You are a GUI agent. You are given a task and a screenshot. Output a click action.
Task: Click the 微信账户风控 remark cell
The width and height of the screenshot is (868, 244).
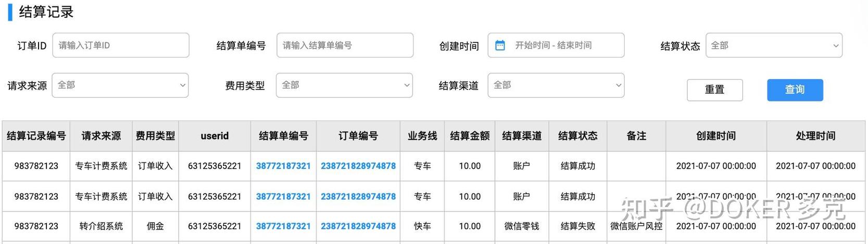click(636, 226)
